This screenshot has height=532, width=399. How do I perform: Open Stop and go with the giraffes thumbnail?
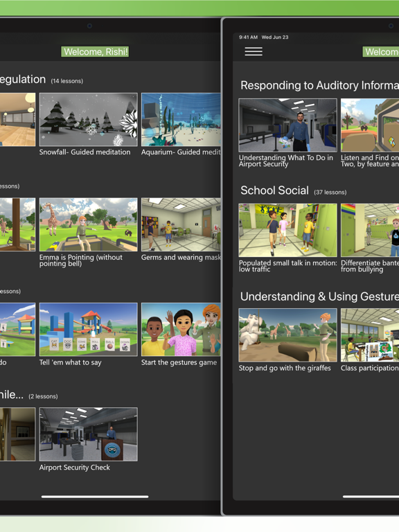point(287,335)
